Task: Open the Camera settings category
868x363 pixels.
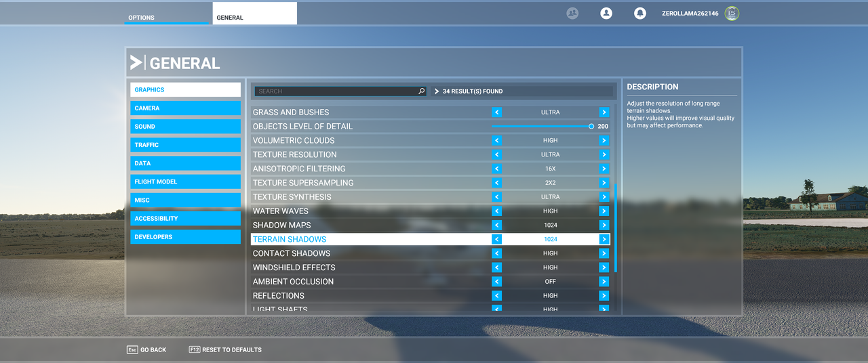Action: point(185,108)
